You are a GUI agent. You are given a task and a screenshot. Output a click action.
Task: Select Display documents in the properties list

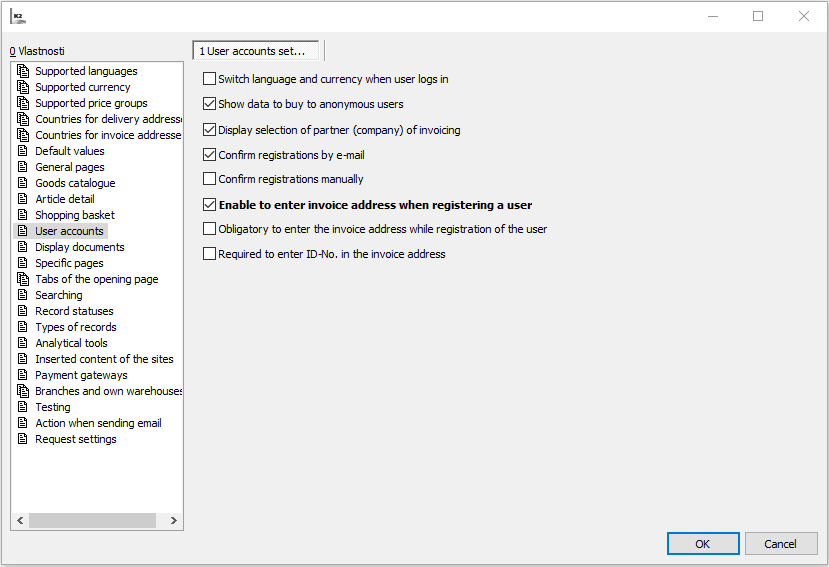(x=79, y=247)
